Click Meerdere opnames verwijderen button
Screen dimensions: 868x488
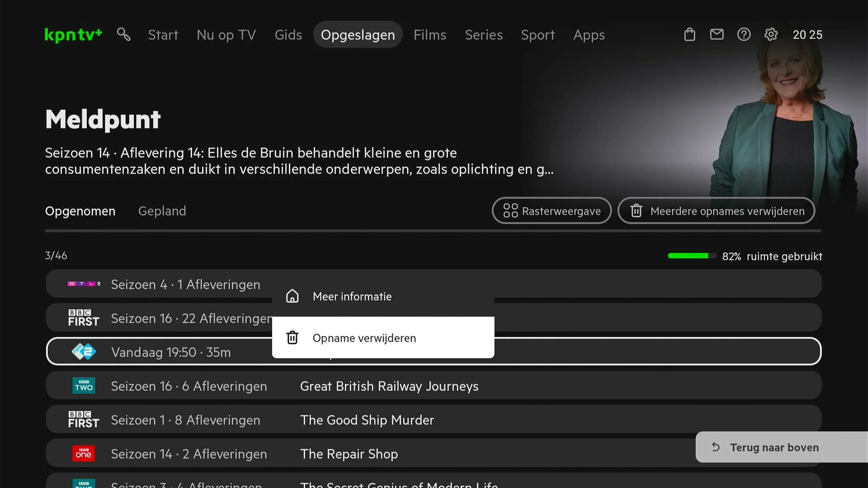point(716,211)
